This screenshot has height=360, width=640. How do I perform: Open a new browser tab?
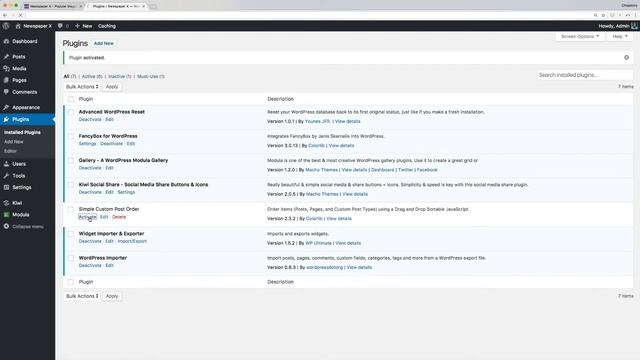pyautogui.click(x=153, y=6)
